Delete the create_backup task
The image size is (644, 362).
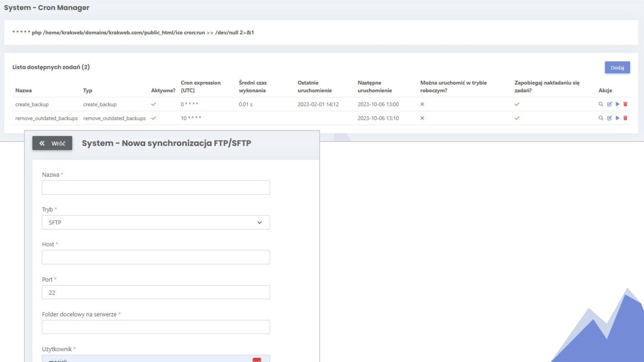click(x=625, y=104)
